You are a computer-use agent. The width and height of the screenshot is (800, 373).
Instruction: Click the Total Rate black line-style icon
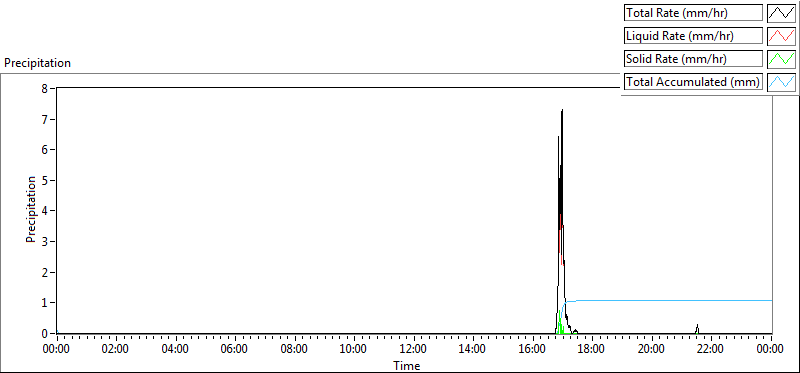pos(781,13)
